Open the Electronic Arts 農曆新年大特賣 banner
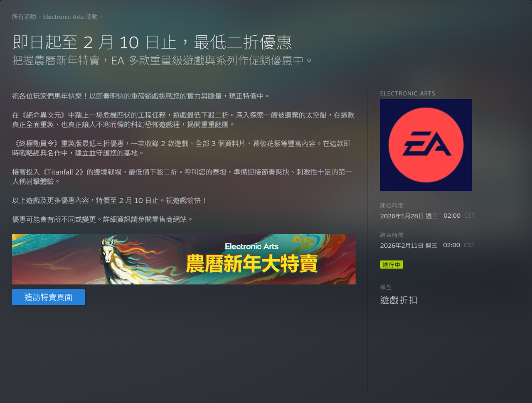 184,259
